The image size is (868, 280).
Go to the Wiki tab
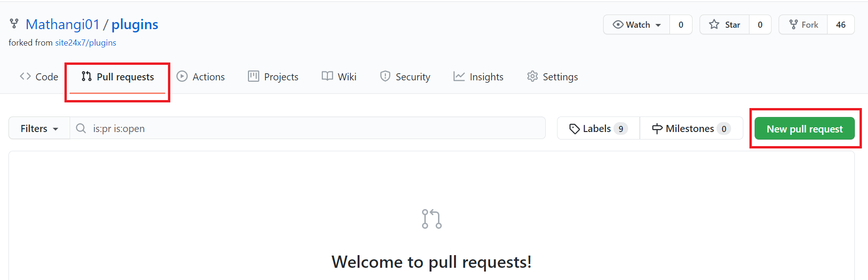[x=339, y=77]
